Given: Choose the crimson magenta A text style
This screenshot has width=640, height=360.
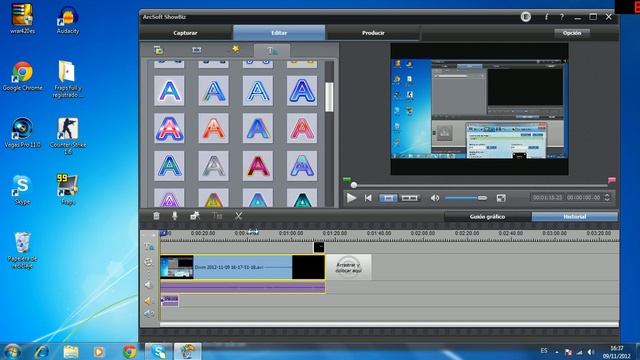Looking at the screenshot, I should pyautogui.click(x=258, y=166).
